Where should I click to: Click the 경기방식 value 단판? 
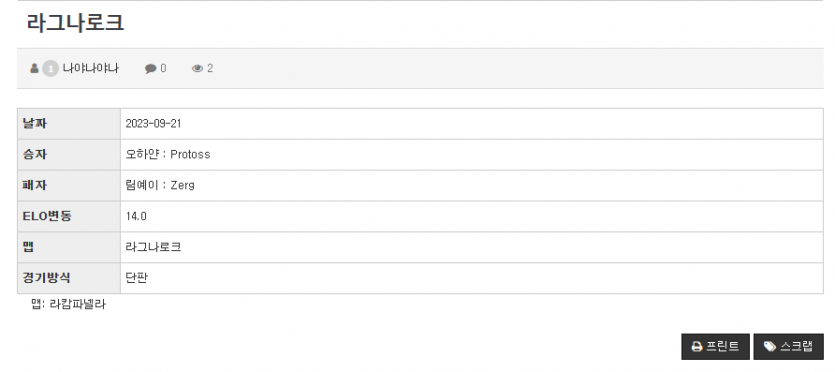click(136, 278)
